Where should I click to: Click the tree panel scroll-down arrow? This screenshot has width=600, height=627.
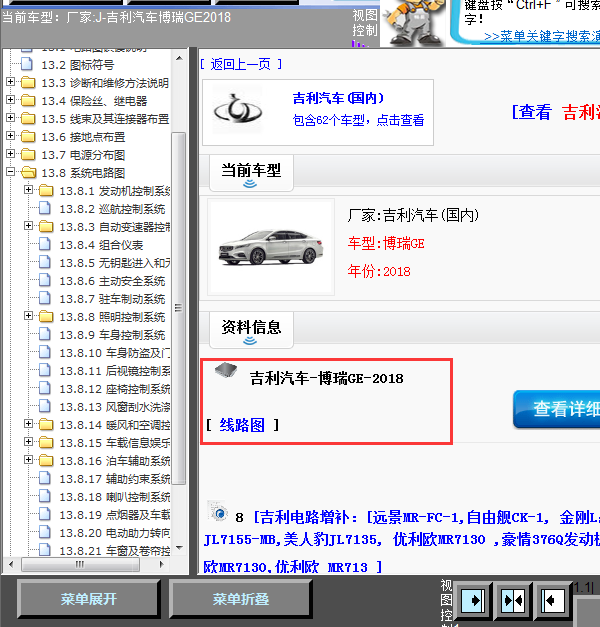[179, 547]
